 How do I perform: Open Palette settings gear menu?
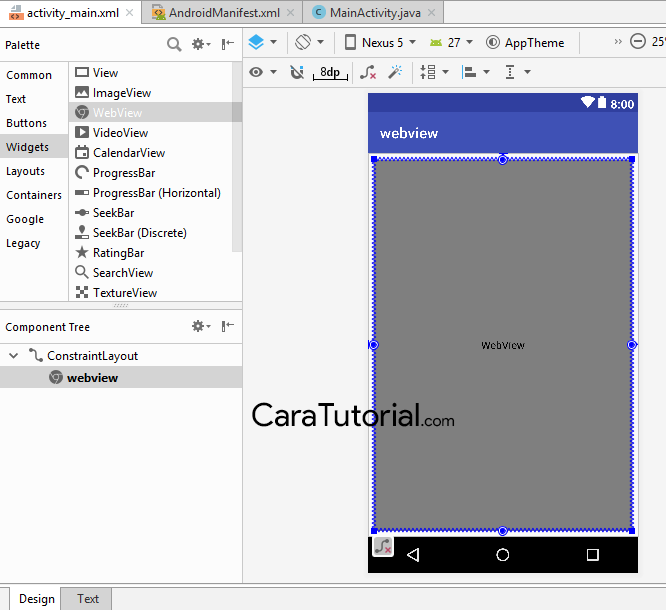(x=200, y=44)
